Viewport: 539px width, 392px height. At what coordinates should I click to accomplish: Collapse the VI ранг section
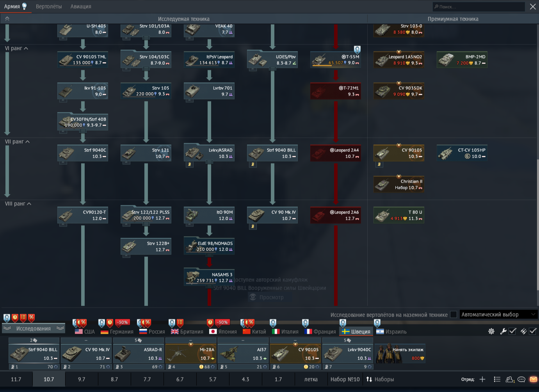pos(16,48)
